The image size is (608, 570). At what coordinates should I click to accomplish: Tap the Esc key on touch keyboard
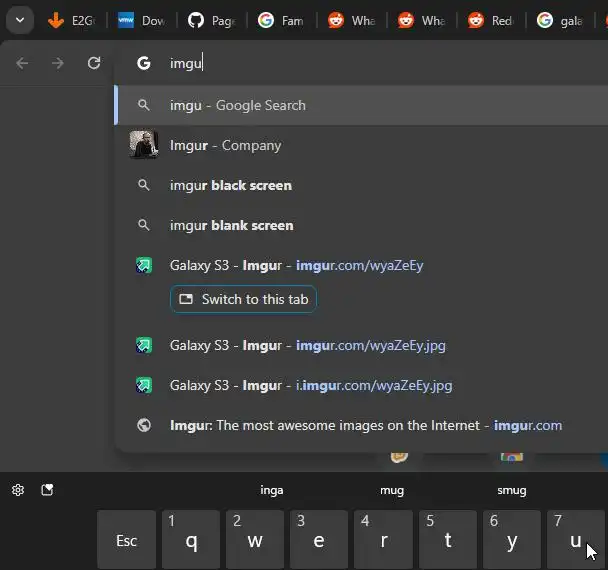coord(127,540)
